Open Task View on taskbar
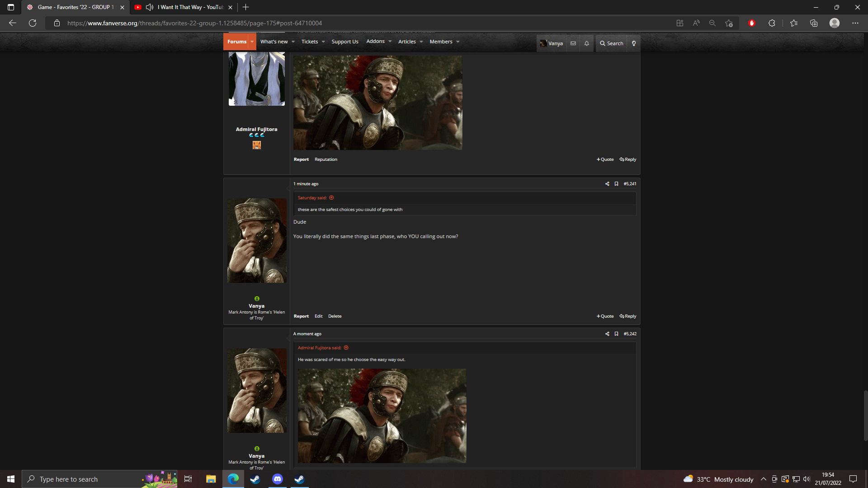The width and height of the screenshot is (868, 488). [x=188, y=479]
